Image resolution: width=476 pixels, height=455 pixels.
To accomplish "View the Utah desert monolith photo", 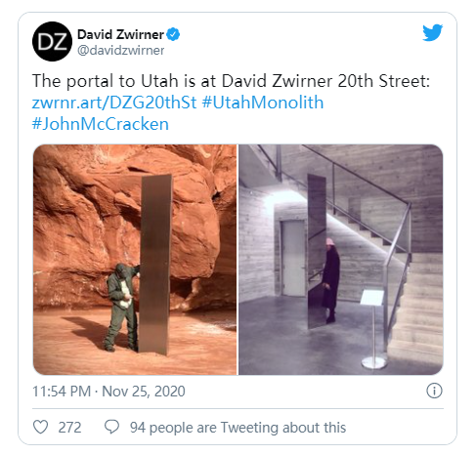I will coord(135,260).
